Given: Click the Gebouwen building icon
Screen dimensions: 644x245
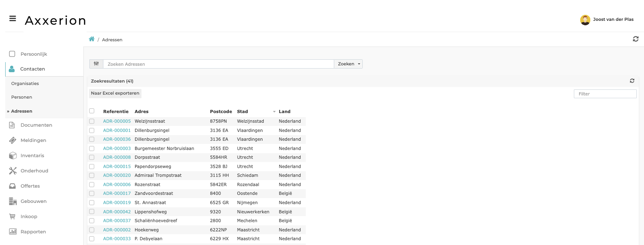Looking at the screenshot, I should pos(13,201).
